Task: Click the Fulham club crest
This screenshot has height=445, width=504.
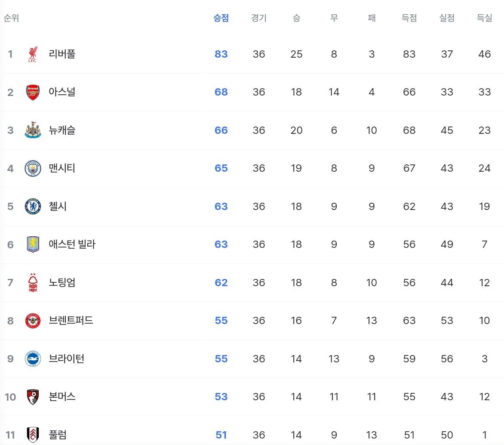Action: pos(33,435)
